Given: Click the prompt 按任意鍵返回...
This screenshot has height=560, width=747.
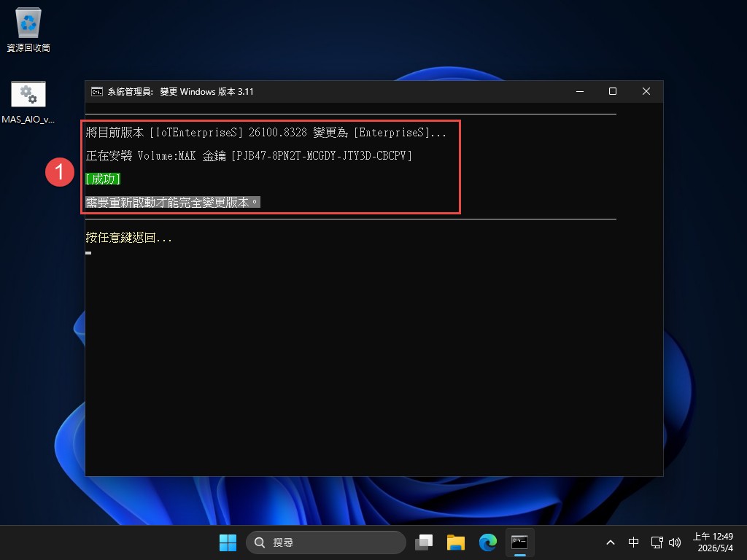Looking at the screenshot, I should [128, 237].
